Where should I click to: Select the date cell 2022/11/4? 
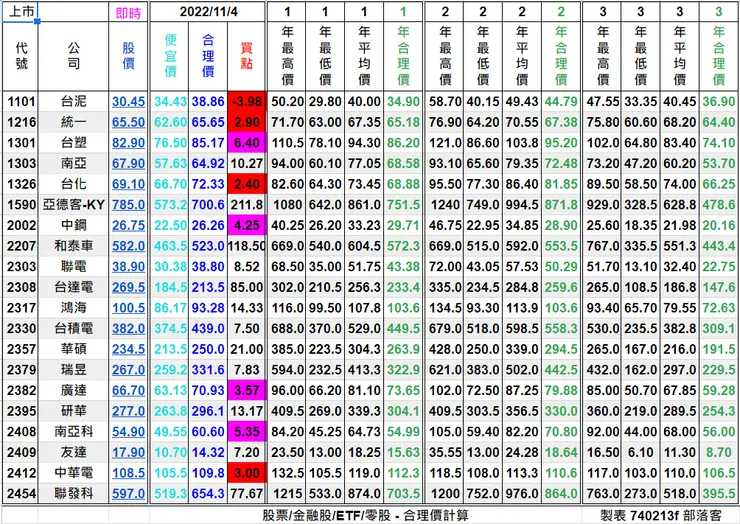(208, 12)
